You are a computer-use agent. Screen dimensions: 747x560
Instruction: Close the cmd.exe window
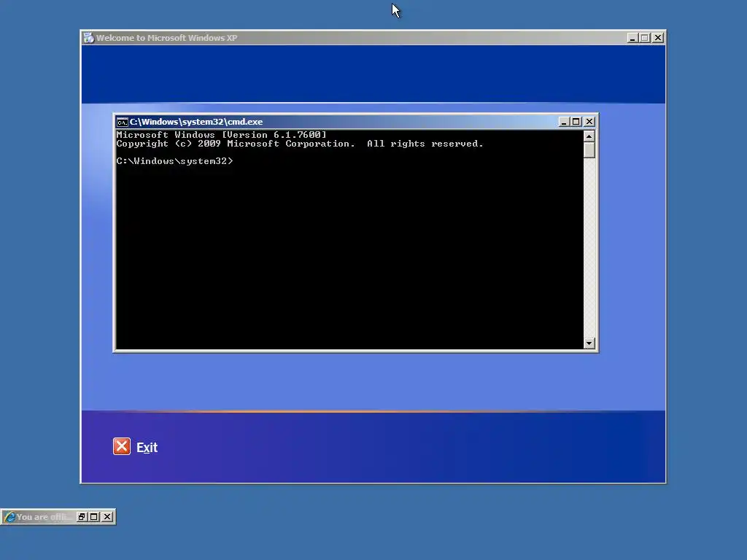(x=589, y=122)
